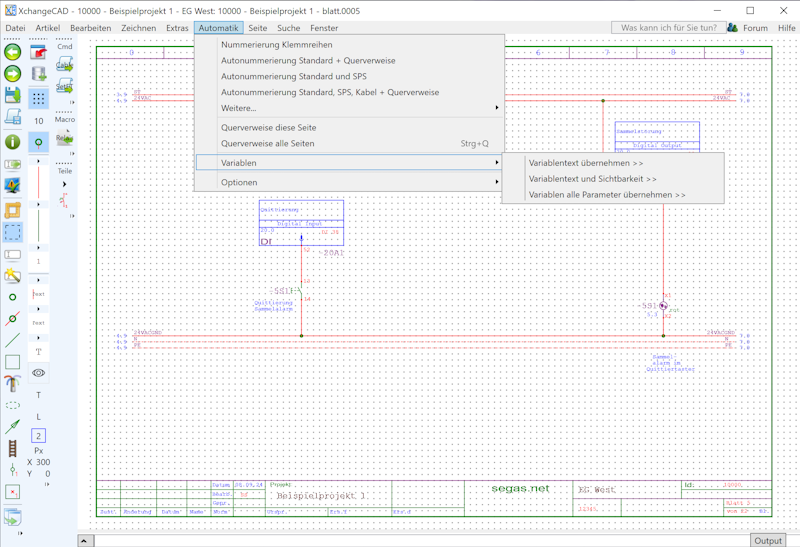Toggle the dot grid display button
The width and height of the screenshot is (800, 547).
click(x=39, y=98)
